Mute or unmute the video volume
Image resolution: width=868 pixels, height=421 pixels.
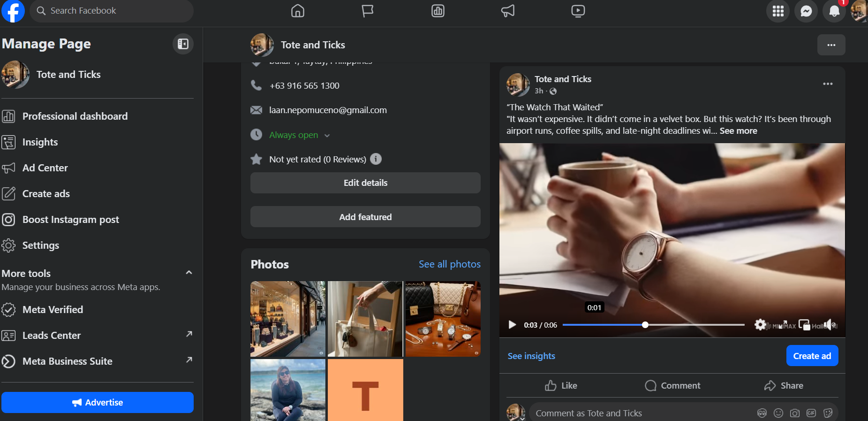(830, 325)
